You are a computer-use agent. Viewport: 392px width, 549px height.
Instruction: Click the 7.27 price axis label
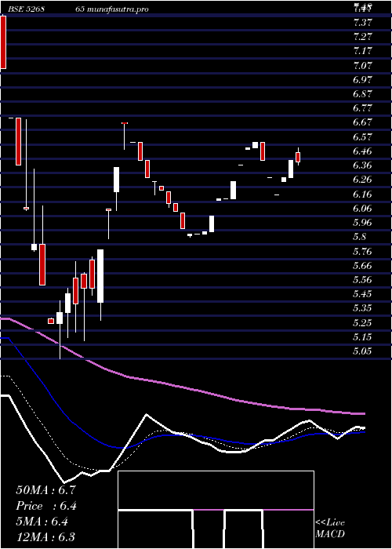pos(362,37)
